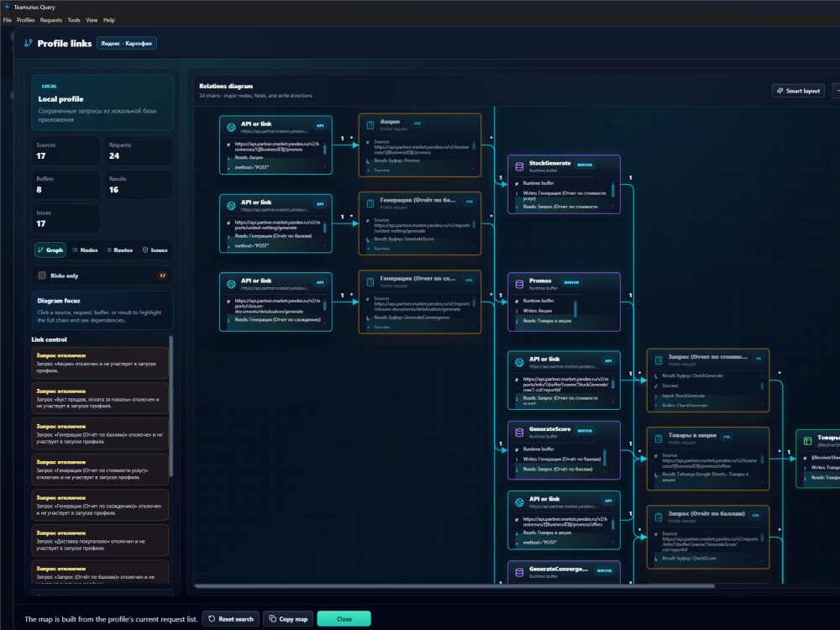Screen dimensions: 840x630
Task: Click the Routes tab icon
Action: (x=109, y=249)
